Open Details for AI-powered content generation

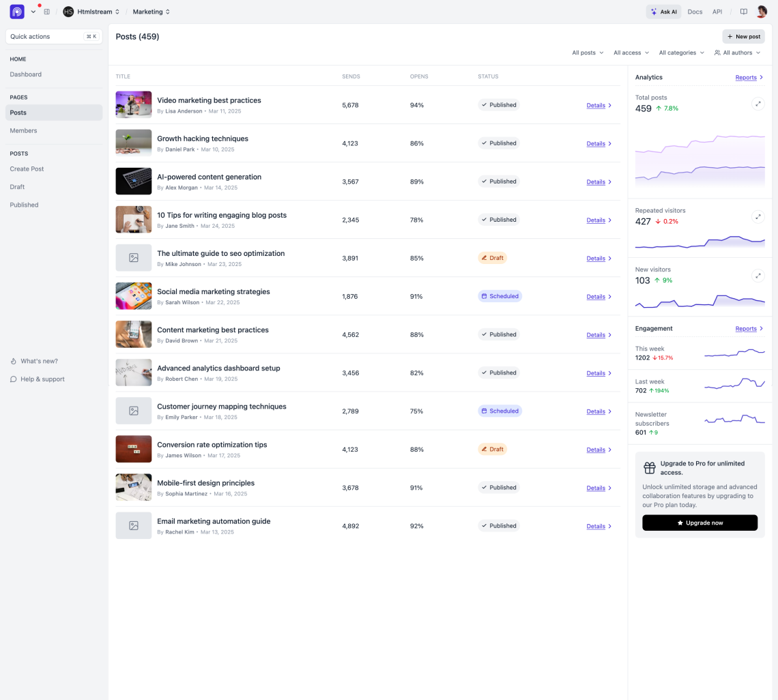[599, 181]
